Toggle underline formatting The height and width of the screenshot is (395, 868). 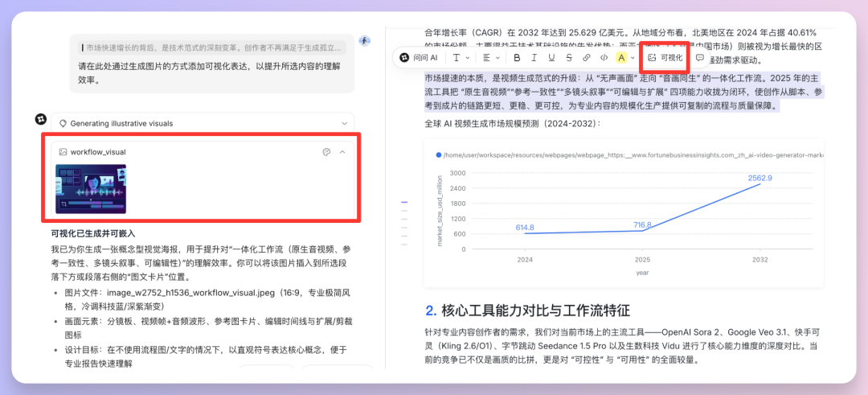point(551,58)
